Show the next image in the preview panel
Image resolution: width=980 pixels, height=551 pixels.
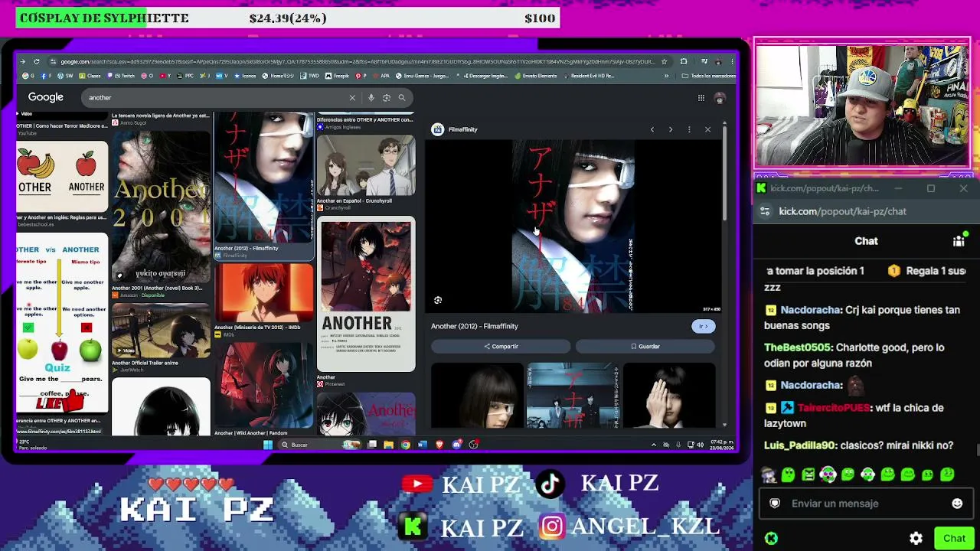coord(671,129)
